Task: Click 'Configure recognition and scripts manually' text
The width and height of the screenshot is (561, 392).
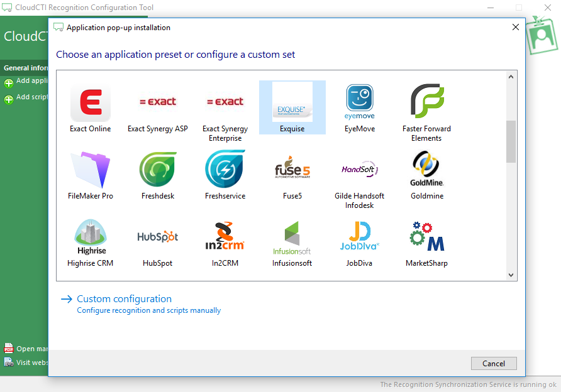Action: pos(149,310)
